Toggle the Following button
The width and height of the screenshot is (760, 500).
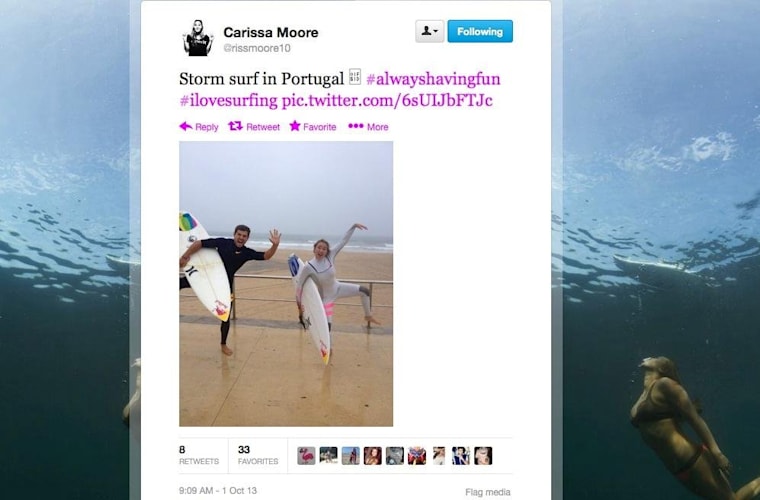[480, 31]
